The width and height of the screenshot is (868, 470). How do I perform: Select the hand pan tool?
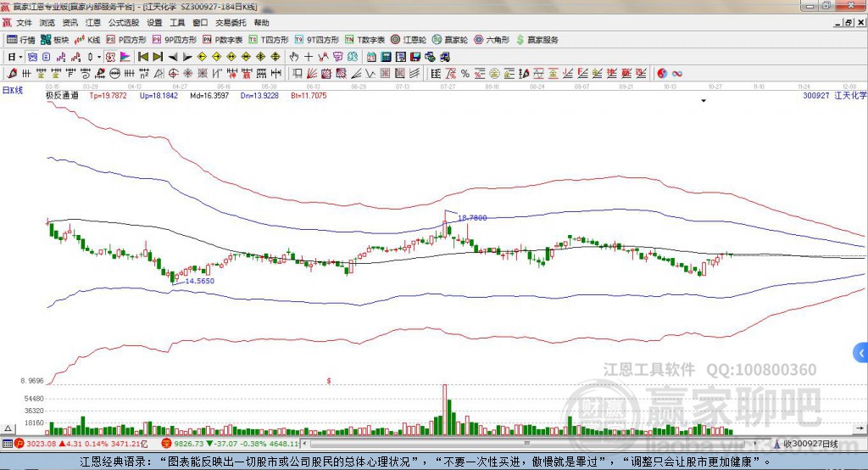[x=293, y=57]
